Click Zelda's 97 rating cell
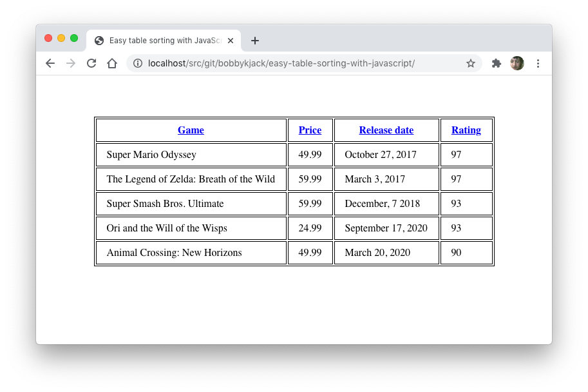This screenshot has width=588, height=392. click(466, 179)
